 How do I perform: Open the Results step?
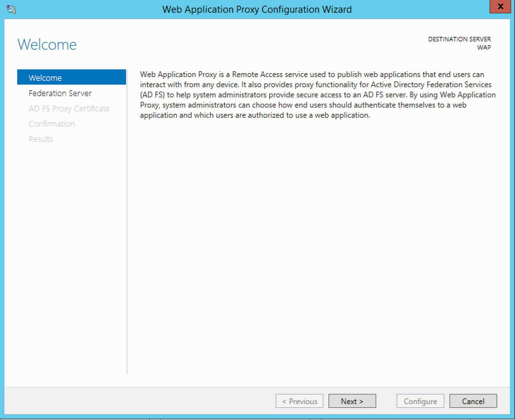(x=41, y=139)
